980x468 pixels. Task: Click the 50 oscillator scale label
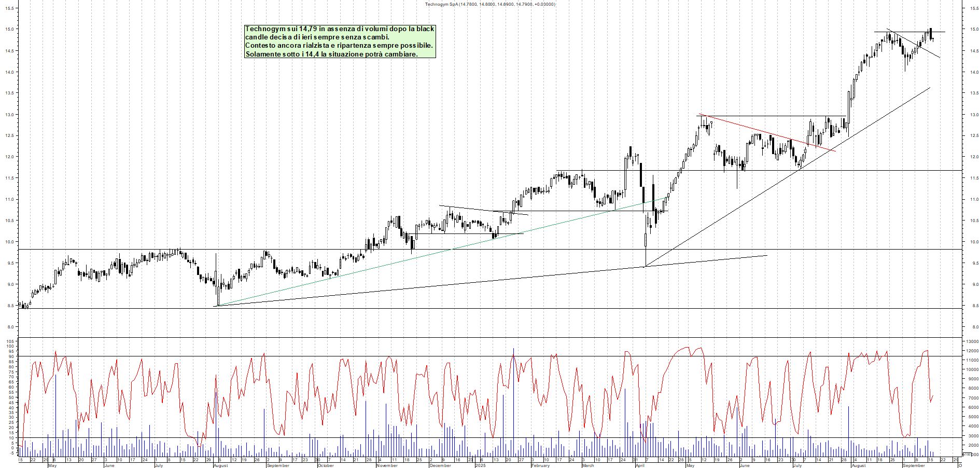click(12, 397)
